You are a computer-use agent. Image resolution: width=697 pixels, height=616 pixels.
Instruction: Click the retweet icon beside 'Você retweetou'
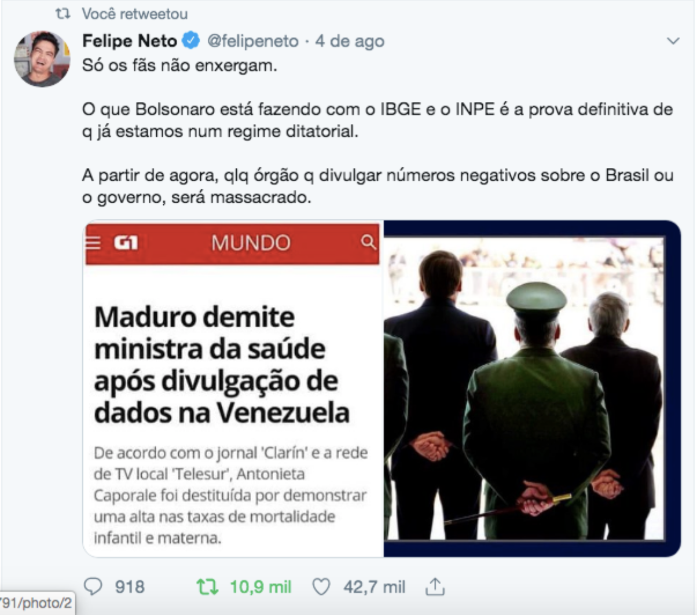pyautogui.click(x=67, y=13)
